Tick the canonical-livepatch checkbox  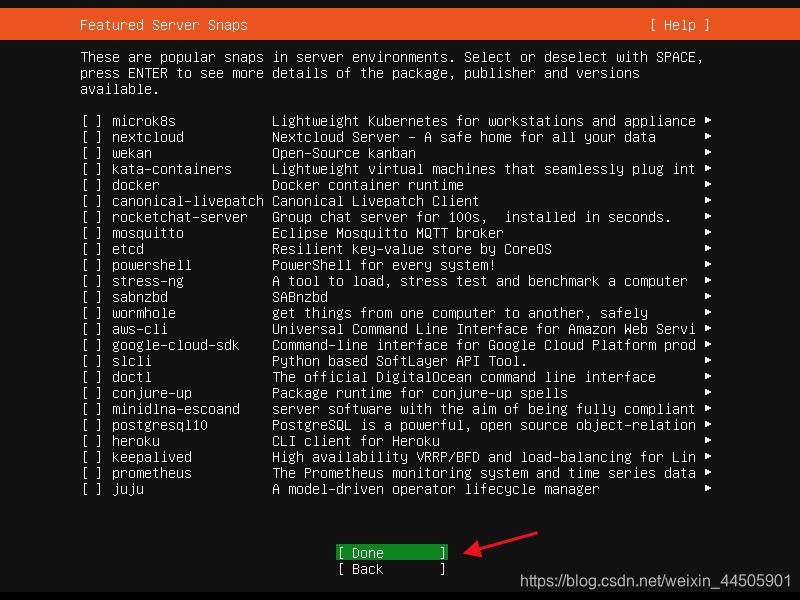(x=92, y=201)
